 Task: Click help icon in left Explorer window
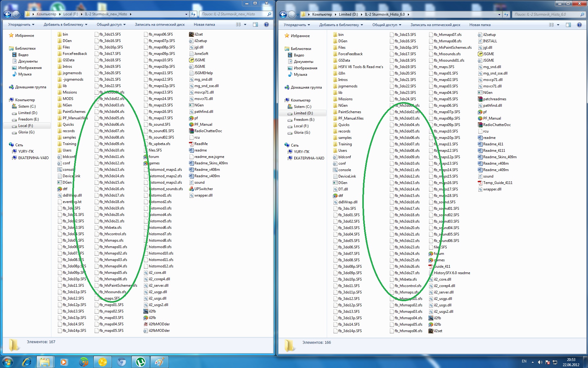coord(266,25)
